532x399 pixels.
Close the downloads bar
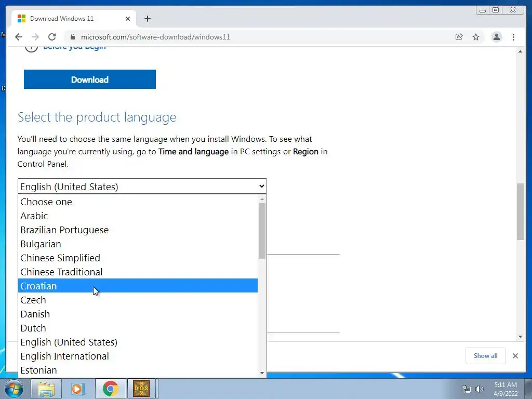pos(515,355)
